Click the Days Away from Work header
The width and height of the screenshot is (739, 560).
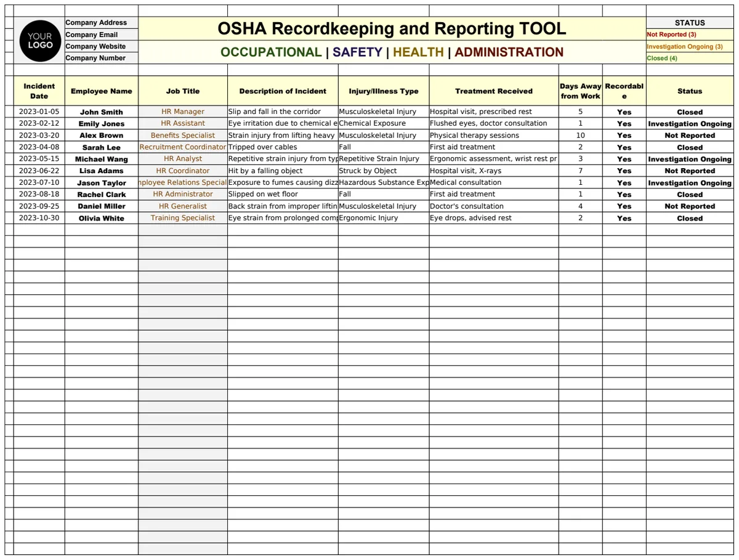(x=581, y=91)
